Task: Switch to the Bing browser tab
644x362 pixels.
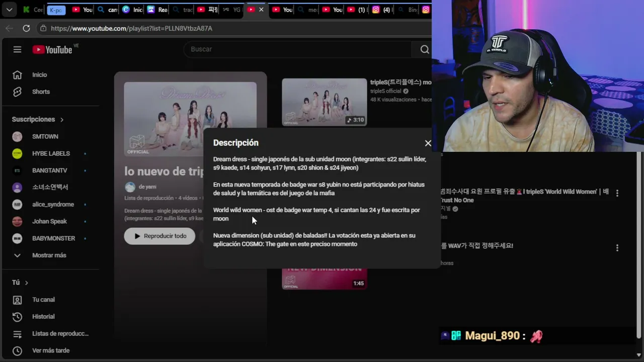Action: [408, 10]
